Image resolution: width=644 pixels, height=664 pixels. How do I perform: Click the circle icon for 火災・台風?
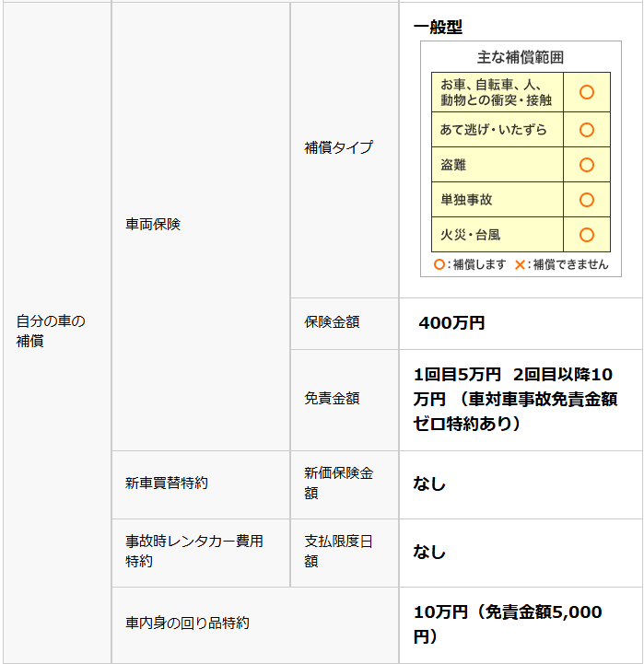pyautogui.click(x=586, y=235)
